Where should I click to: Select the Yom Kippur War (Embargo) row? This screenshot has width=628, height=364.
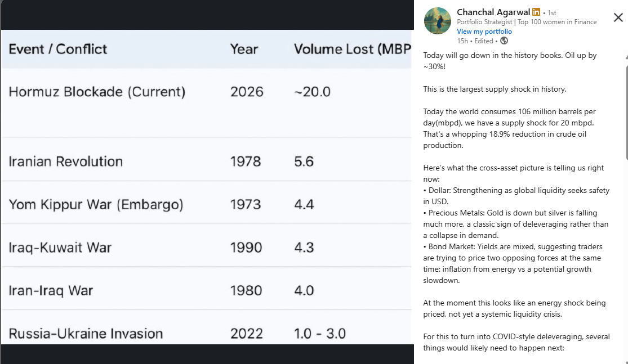point(96,204)
